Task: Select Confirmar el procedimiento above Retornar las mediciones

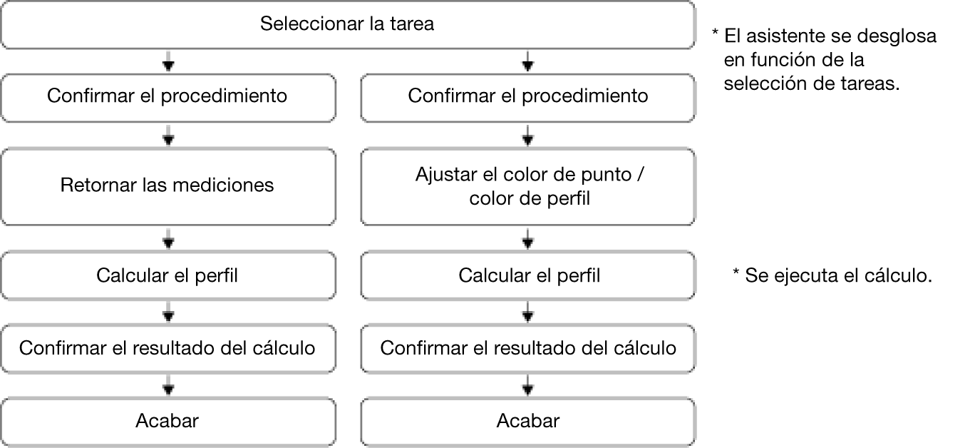Action: tap(167, 96)
